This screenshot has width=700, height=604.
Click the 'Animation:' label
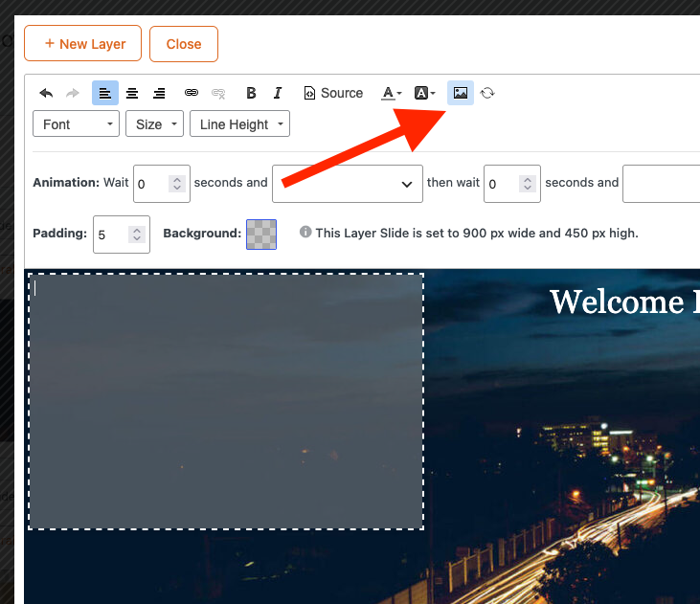[x=66, y=183]
